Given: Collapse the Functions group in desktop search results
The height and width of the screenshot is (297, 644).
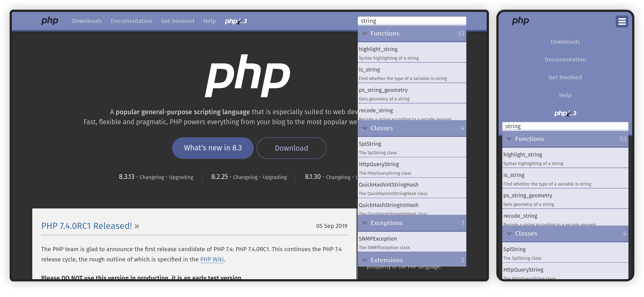Looking at the screenshot, I should click(412, 33).
